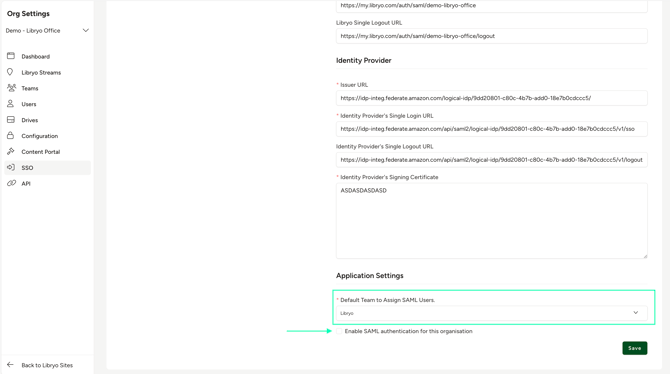Click the Configuration lock icon
The image size is (670, 374).
[10, 135]
